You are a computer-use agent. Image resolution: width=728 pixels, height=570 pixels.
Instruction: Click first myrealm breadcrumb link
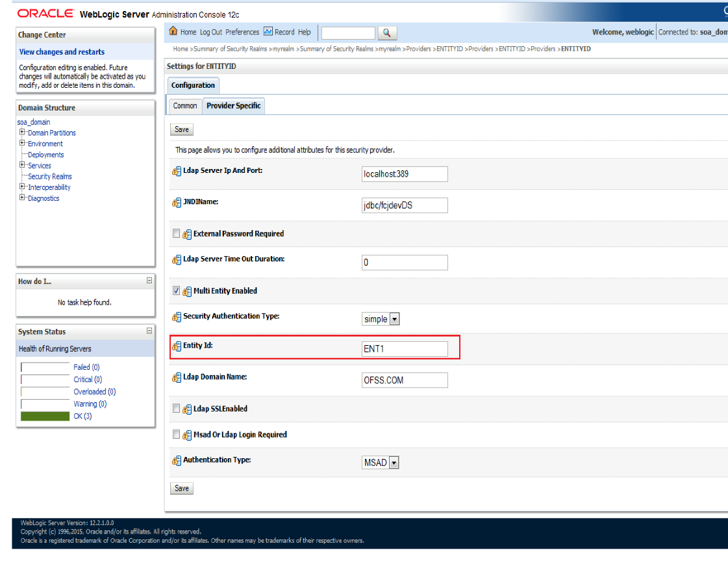point(283,49)
